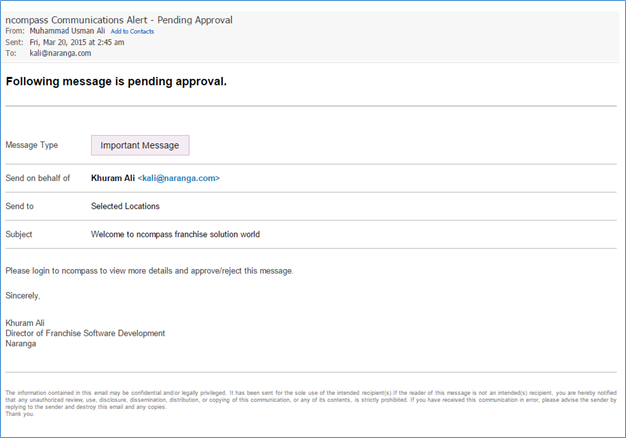The width and height of the screenshot is (626, 438).
Task: Click the bold name Khuram Ali
Action: click(x=113, y=178)
